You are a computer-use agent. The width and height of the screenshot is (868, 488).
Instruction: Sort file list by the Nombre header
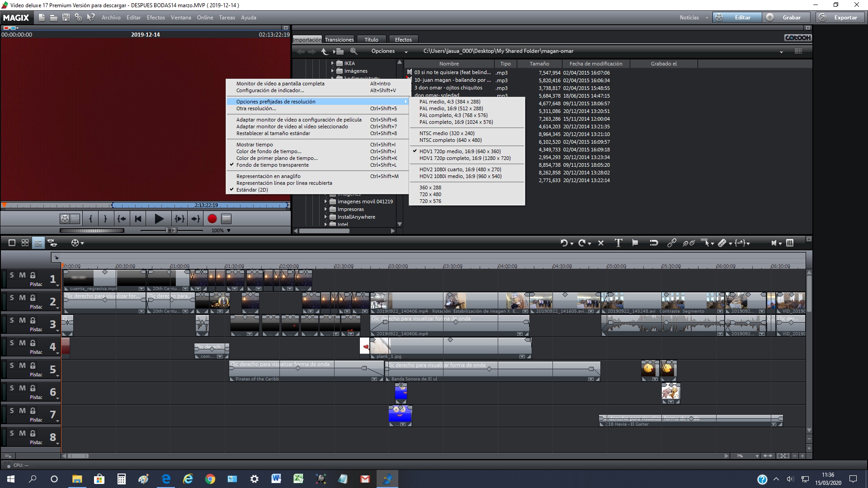pyautogui.click(x=449, y=64)
